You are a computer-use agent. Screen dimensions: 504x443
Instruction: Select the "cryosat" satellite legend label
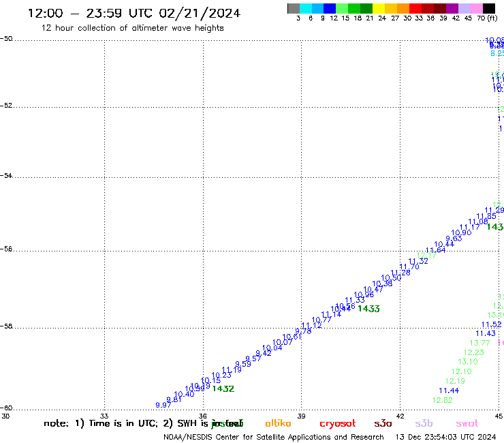338,424
